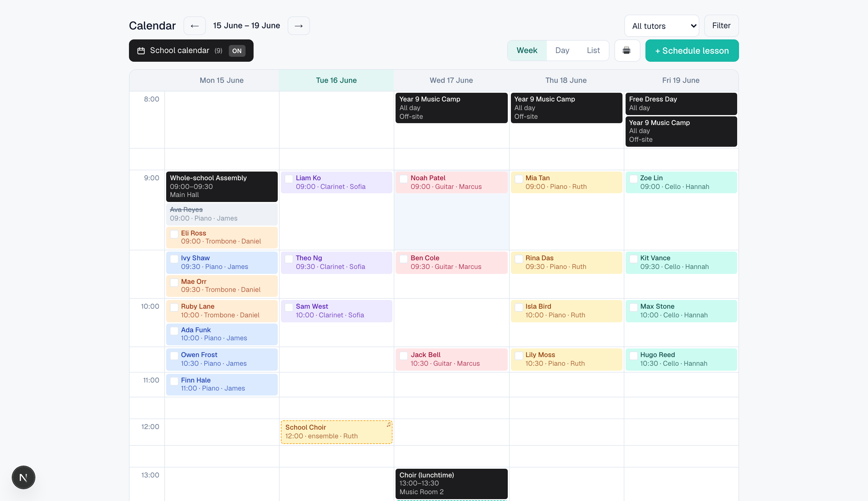Tick checkbox for Mia Tan lesson
This screenshot has width=868, height=501.
(519, 179)
